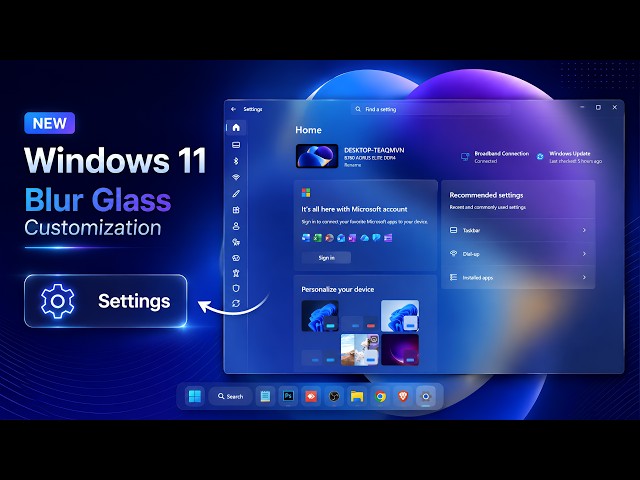Click the OneDrive cloud icon in account card
Screen dimensions: 640x480
[x=364, y=238]
